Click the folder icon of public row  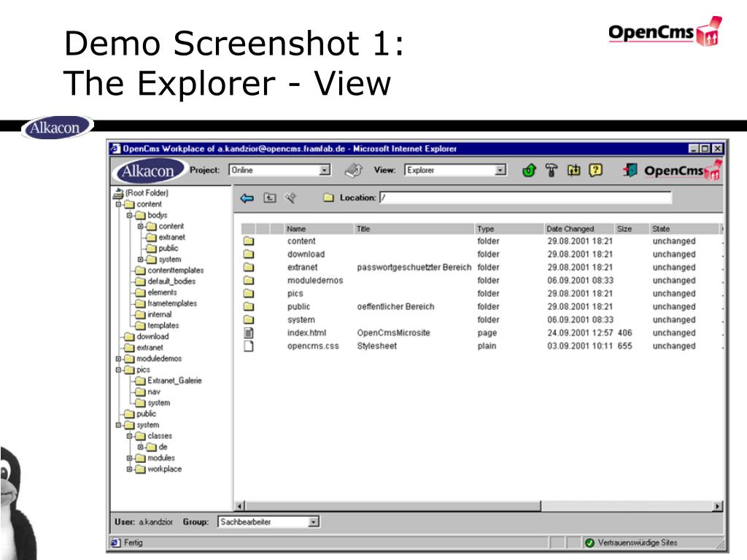tap(249, 307)
